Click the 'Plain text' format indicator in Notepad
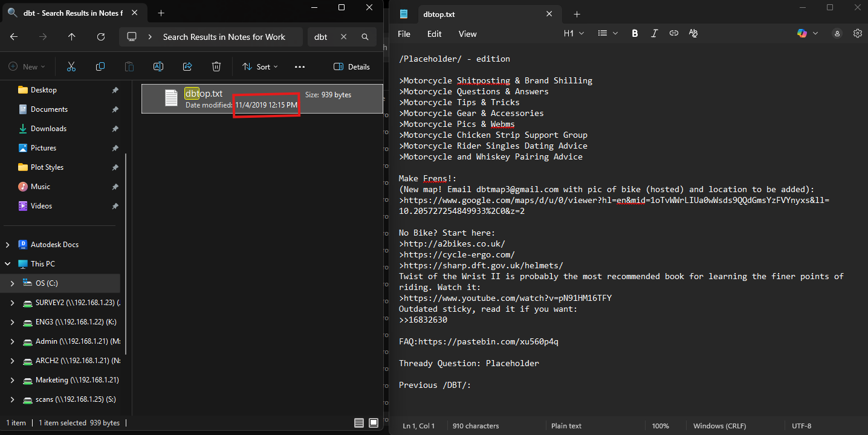This screenshot has height=435, width=868. [566, 426]
